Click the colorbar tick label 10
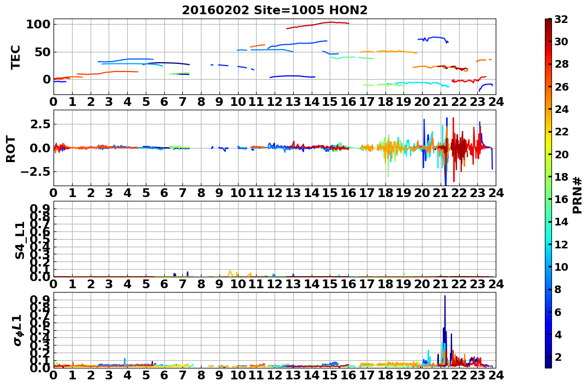 561,266
